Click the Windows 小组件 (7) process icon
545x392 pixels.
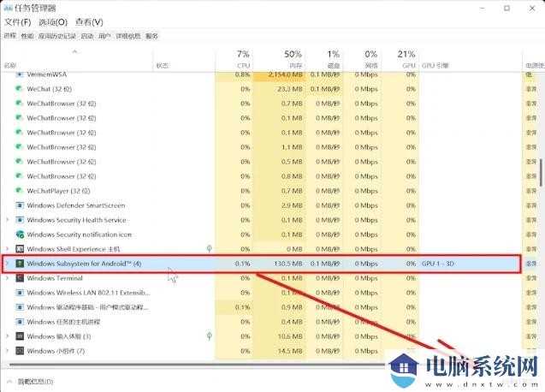(x=20, y=351)
